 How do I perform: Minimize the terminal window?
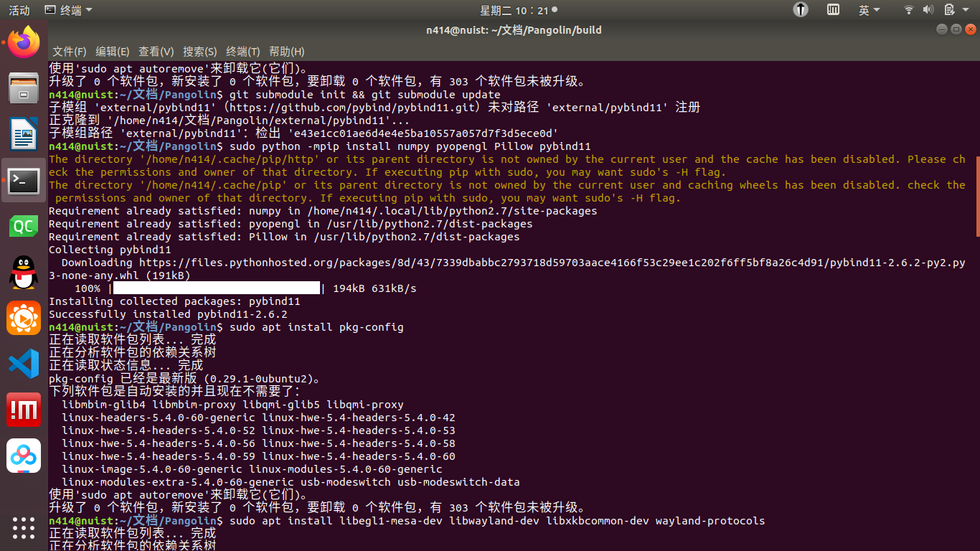(x=941, y=29)
